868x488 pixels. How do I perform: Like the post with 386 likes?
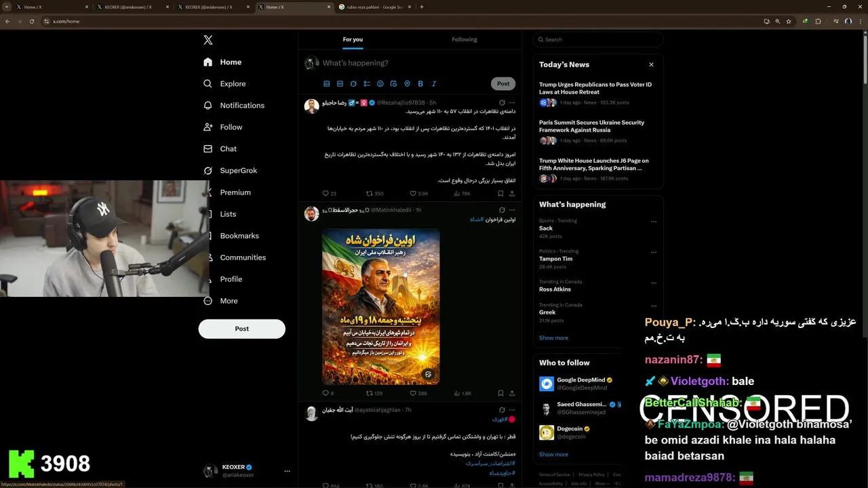coord(419,393)
